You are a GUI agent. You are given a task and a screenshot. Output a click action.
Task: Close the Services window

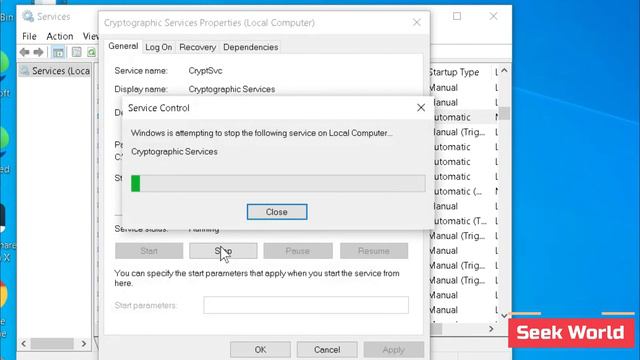pyautogui.click(x=493, y=16)
